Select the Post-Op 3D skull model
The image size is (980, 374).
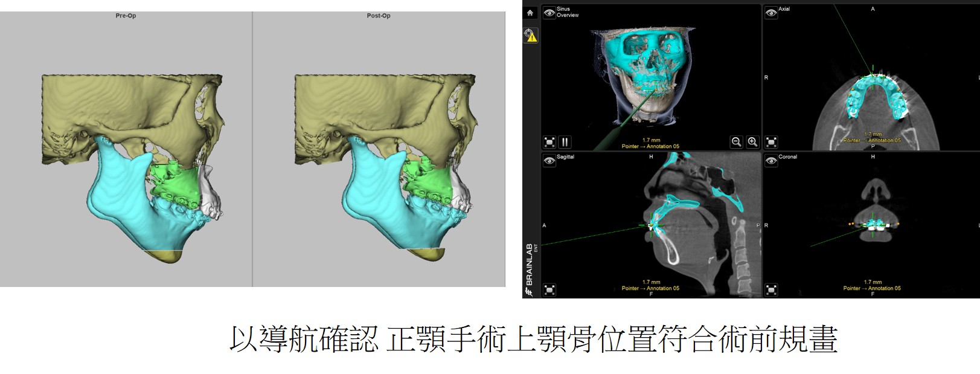[x=385, y=168]
